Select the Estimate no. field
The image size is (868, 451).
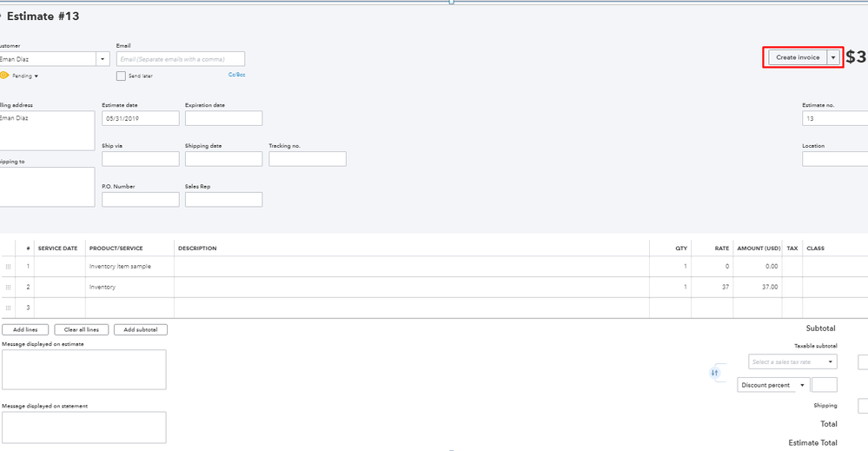(x=835, y=118)
